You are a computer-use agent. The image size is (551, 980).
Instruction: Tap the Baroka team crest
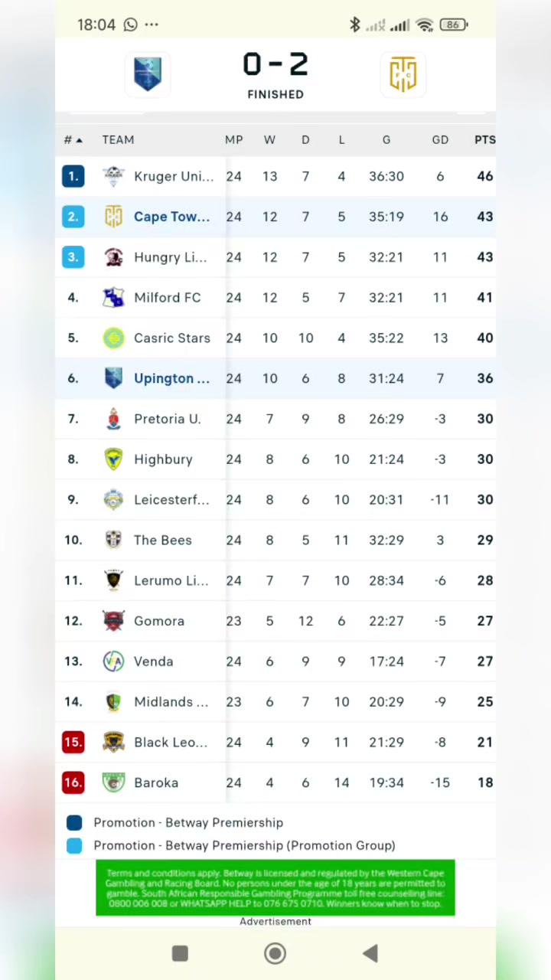pyautogui.click(x=113, y=782)
